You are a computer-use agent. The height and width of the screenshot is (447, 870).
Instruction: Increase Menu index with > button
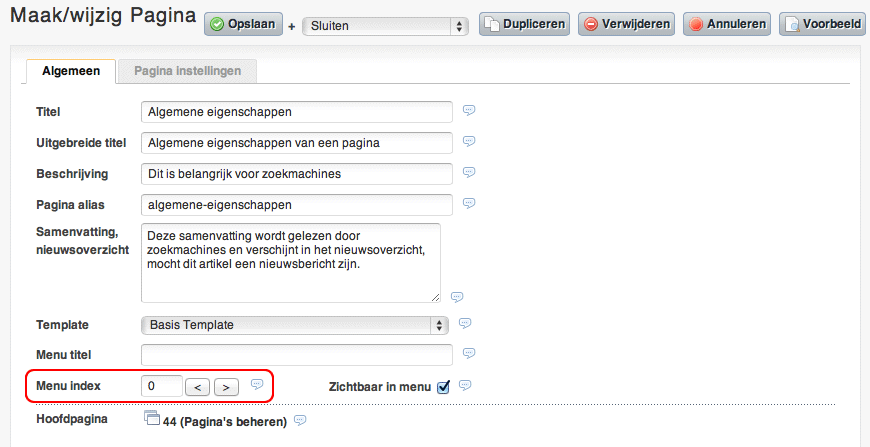226,387
